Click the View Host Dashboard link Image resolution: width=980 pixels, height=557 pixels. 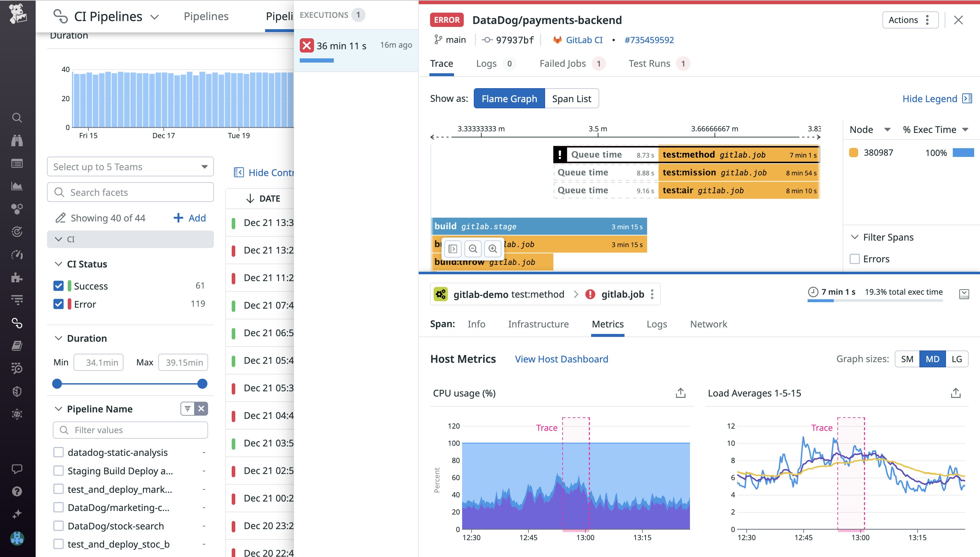tap(561, 359)
